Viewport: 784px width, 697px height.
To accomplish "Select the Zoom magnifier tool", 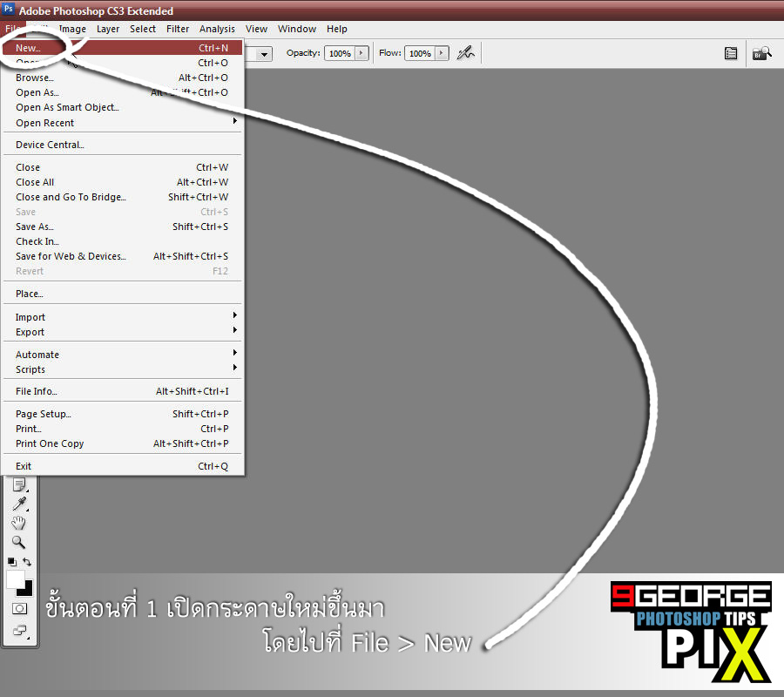I will point(19,542).
